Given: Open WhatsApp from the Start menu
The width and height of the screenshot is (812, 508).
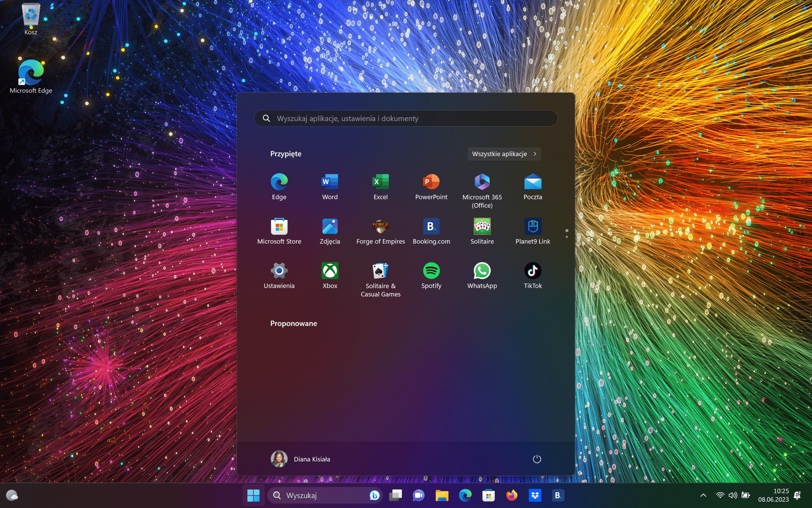Looking at the screenshot, I should coord(482,276).
